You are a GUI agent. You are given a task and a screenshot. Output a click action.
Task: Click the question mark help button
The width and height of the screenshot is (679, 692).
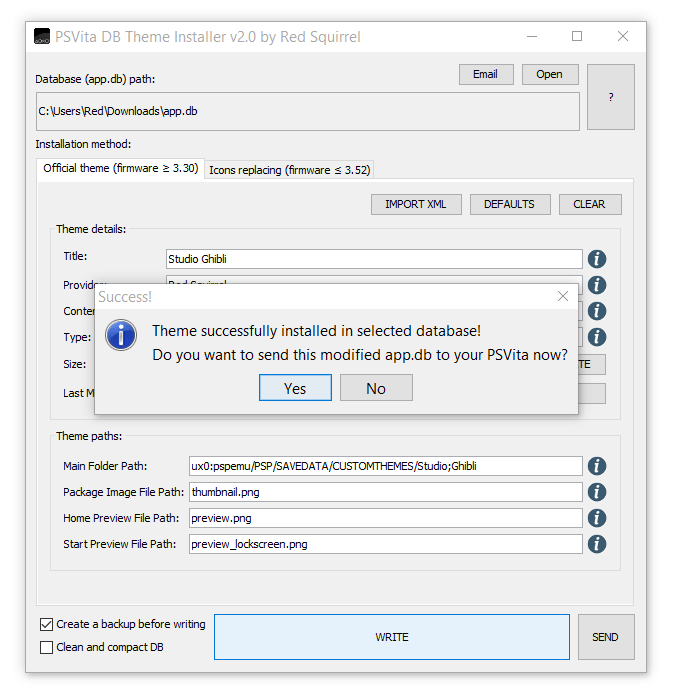pos(610,97)
